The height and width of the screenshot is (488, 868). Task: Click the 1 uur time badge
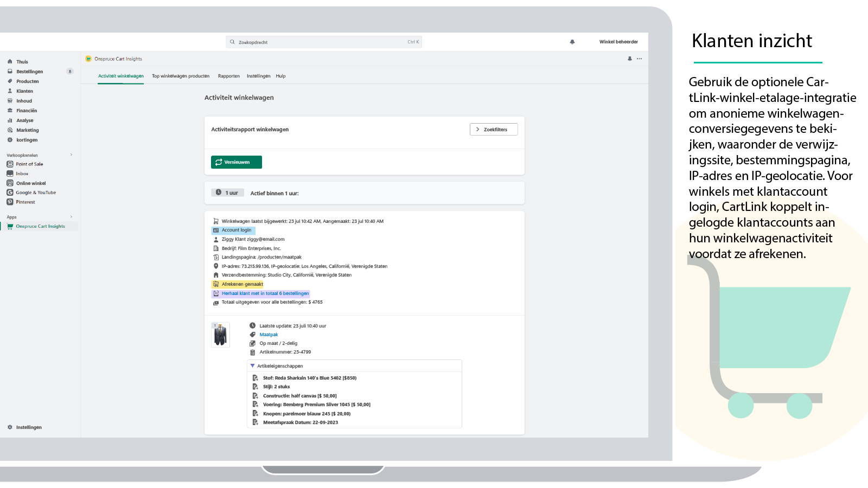point(227,192)
